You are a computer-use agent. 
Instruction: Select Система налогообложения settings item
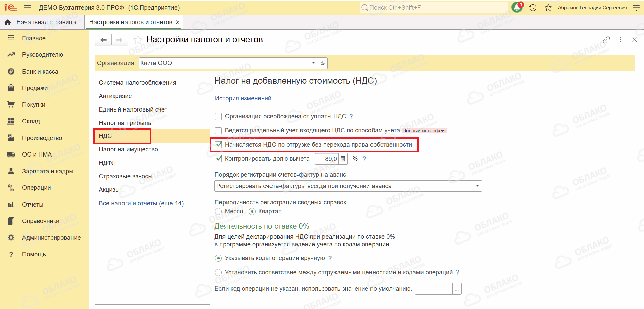click(152, 83)
